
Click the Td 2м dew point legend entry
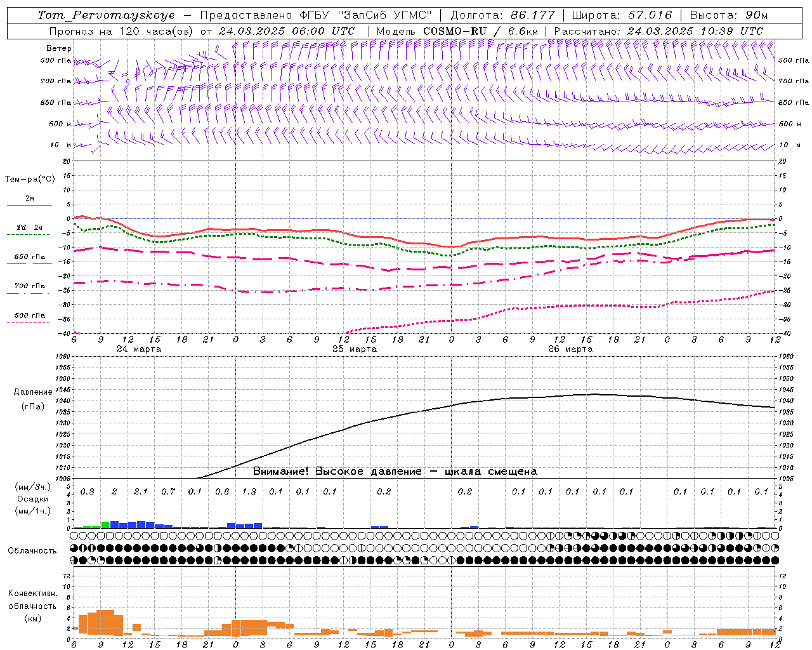click(29, 227)
